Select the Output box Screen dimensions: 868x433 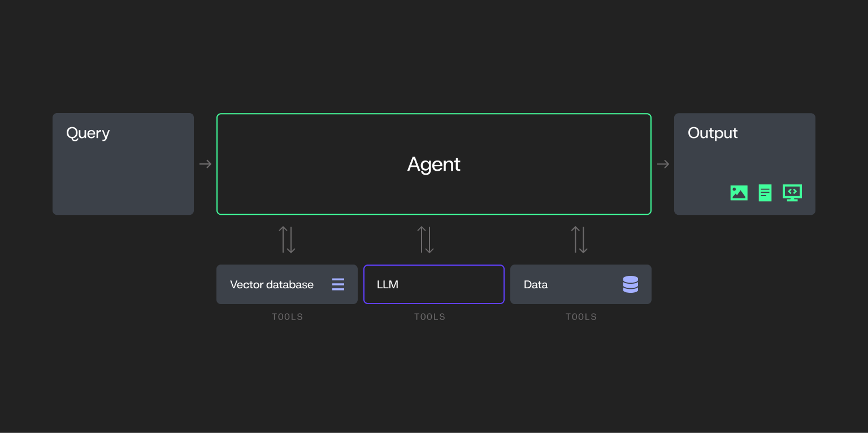pos(745,164)
